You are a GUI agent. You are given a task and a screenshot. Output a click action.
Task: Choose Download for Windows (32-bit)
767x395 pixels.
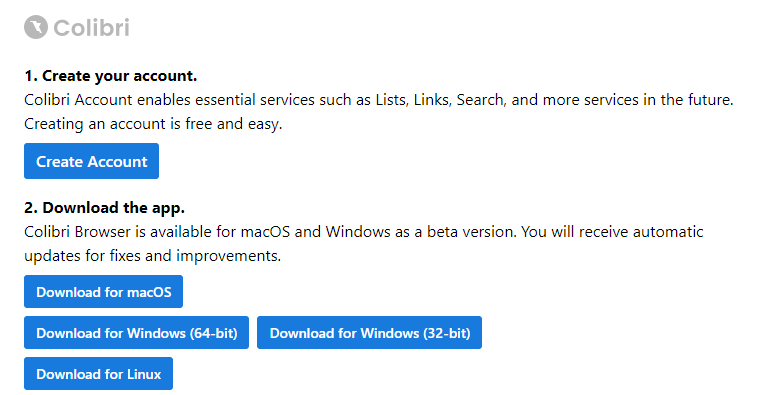point(369,332)
